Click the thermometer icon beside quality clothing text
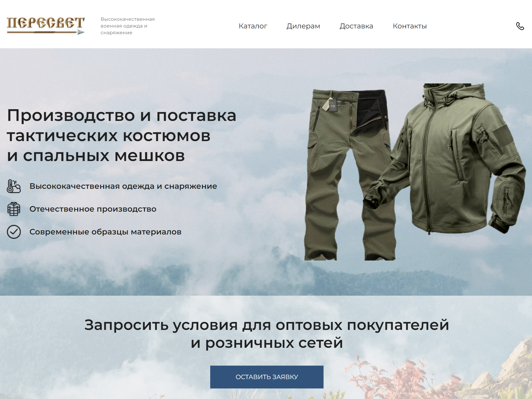 tap(14, 186)
